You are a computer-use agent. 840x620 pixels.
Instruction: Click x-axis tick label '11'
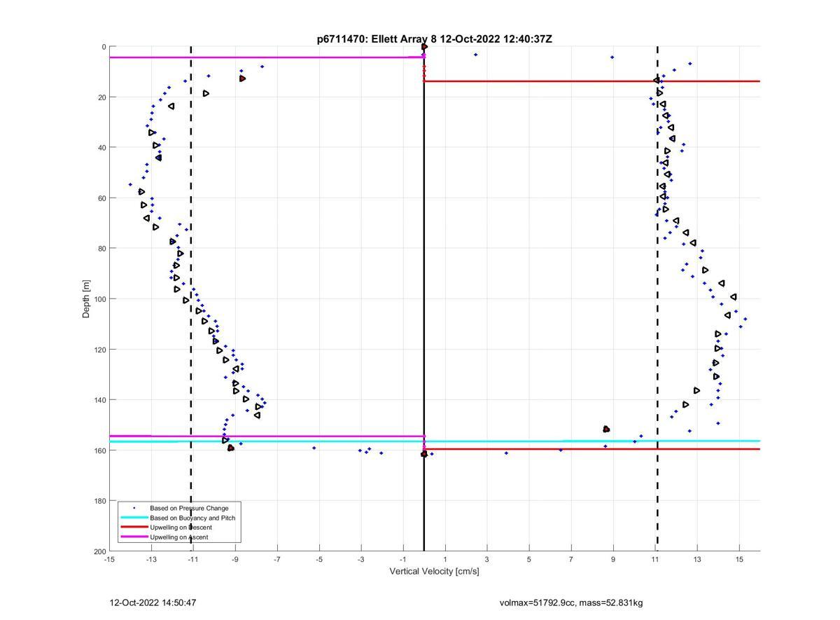(x=655, y=559)
